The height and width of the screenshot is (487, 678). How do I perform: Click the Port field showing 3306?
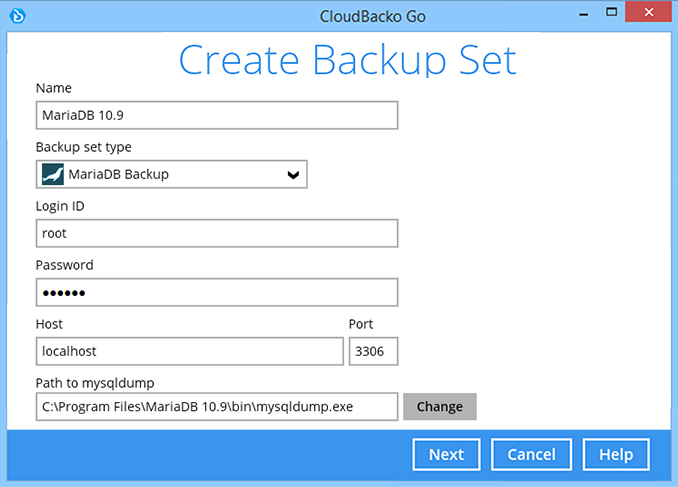[373, 351]
